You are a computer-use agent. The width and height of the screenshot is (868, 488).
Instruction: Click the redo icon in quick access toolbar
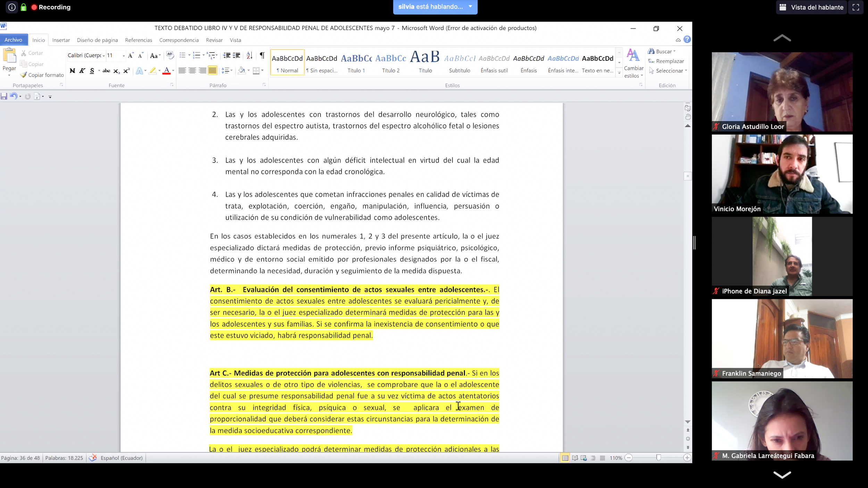point(28,96)
